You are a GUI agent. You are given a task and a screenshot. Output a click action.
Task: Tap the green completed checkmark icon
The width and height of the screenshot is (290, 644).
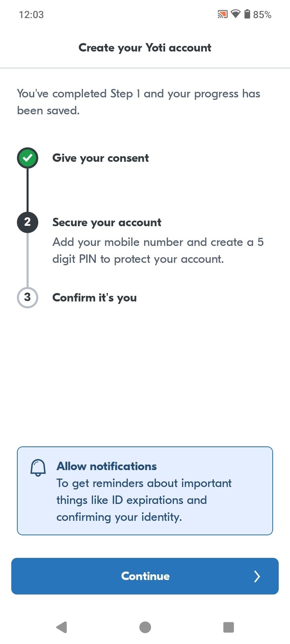[27, 158]
